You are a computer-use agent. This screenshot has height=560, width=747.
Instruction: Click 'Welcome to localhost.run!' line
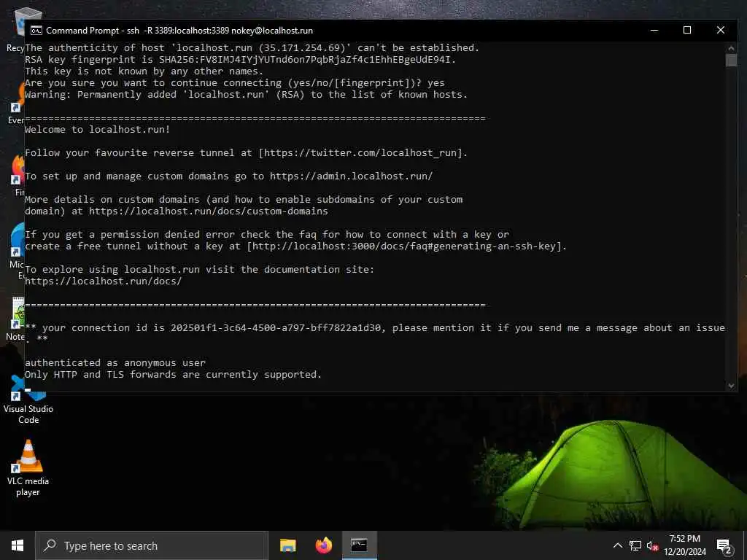point(97,130)
